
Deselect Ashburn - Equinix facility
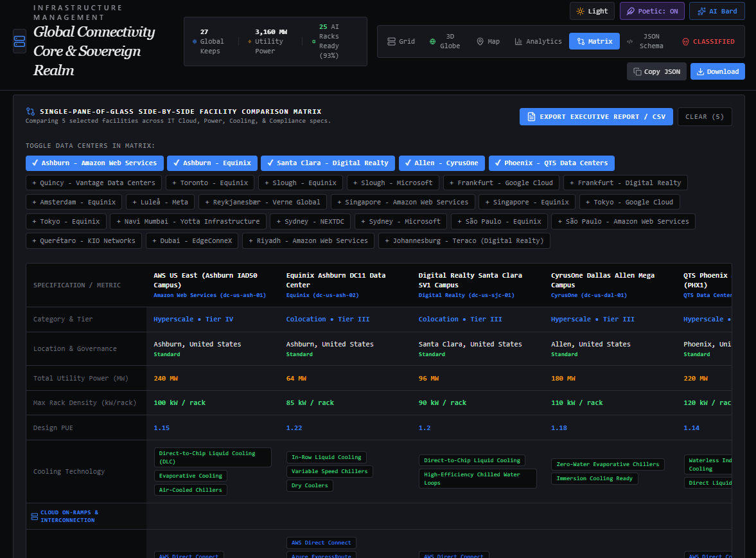212,163
